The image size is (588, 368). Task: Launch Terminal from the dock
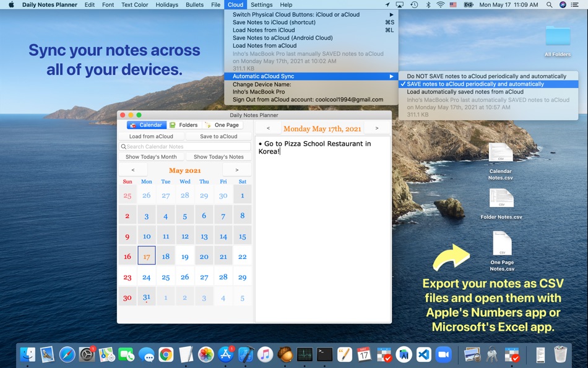tap(324, 354)
